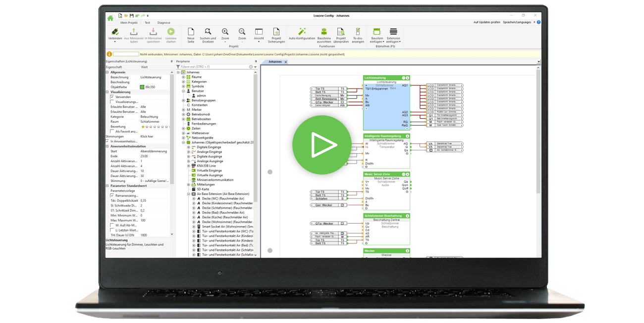
Task: Open Projekt Sicherungen
Action: pos(276,34)
